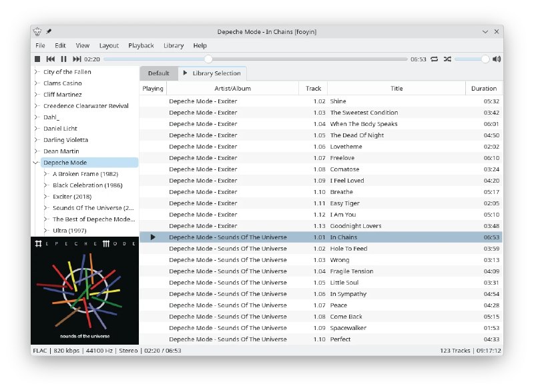This screenshot has width=534, height=392.
Task: Select the I Feel Loved track
Action: pyautogui.click(x=321, y=181)
